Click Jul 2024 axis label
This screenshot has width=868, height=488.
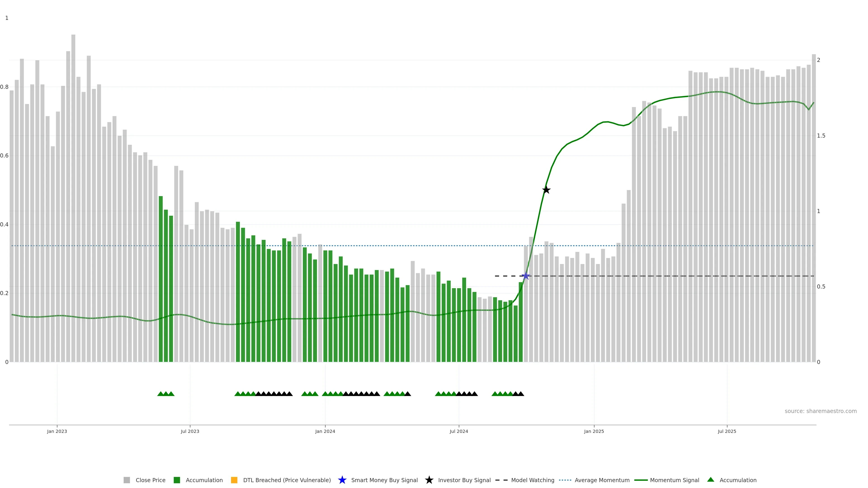tap(459, 432)
